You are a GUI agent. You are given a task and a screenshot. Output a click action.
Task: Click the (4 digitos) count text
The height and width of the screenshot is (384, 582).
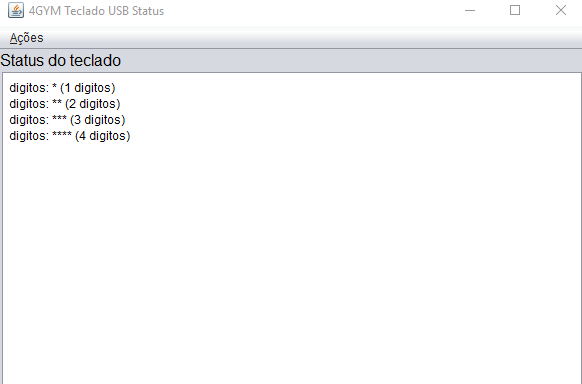point(103,136)
